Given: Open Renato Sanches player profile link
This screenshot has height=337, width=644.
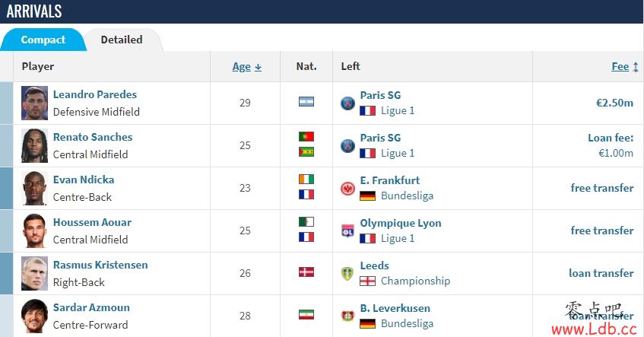Looking at the screenshot, I should coord(93,138).
